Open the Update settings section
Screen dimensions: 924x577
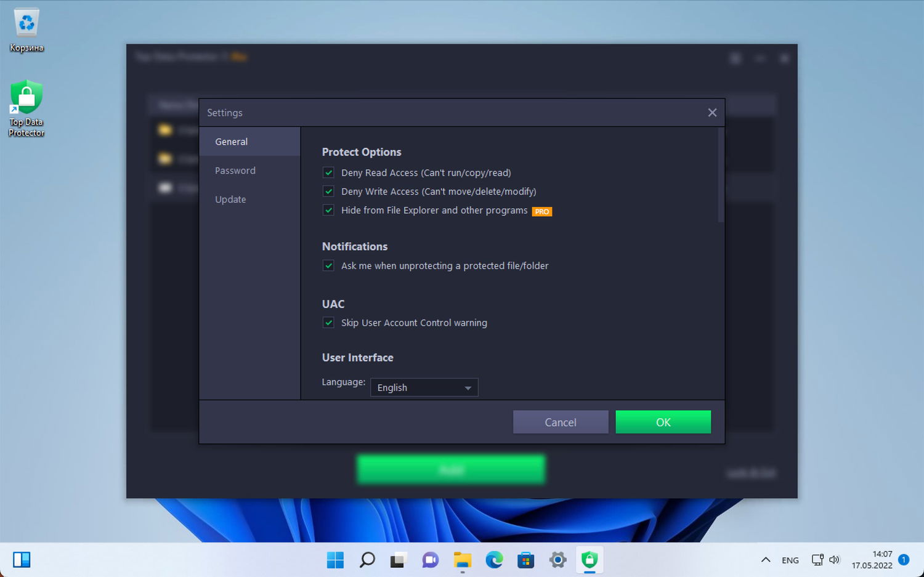pos(230,200)
